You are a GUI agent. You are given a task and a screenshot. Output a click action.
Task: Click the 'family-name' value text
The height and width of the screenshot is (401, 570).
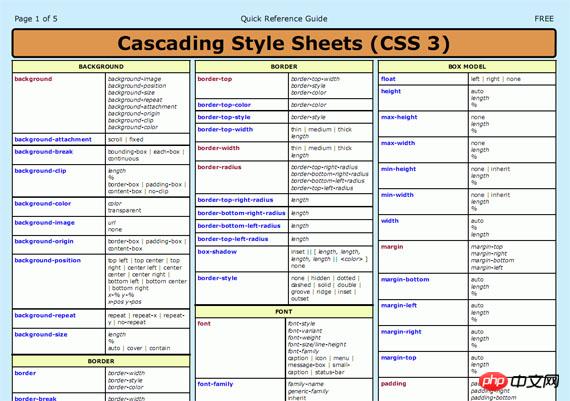pos(306,384)
